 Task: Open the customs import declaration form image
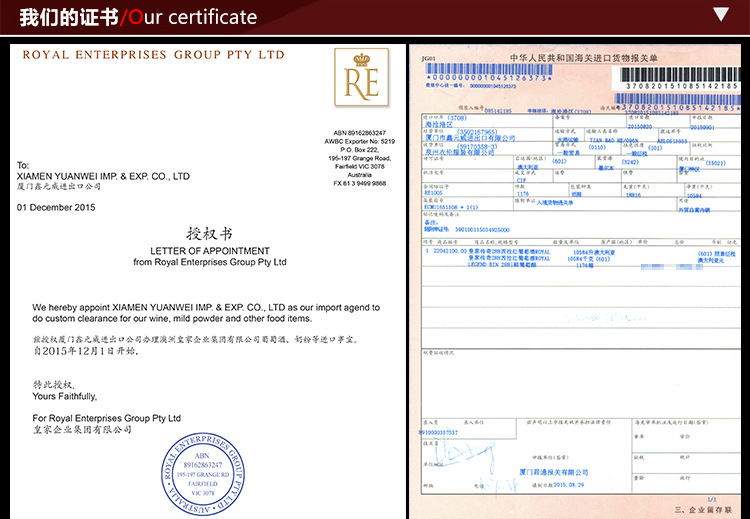pyautogui.click(x=575, y=281)
